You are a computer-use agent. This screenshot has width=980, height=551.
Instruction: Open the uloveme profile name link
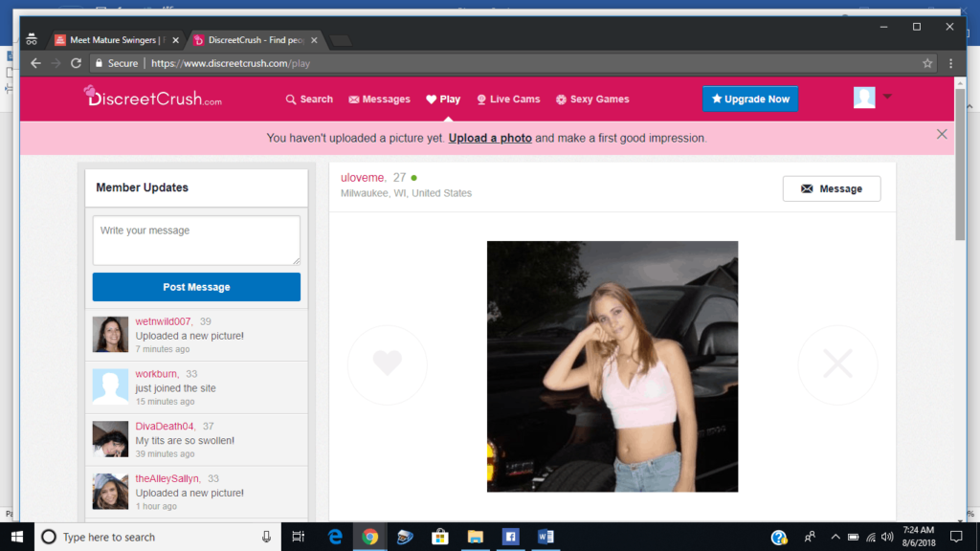pyautogui.click(x=363, y=177)
